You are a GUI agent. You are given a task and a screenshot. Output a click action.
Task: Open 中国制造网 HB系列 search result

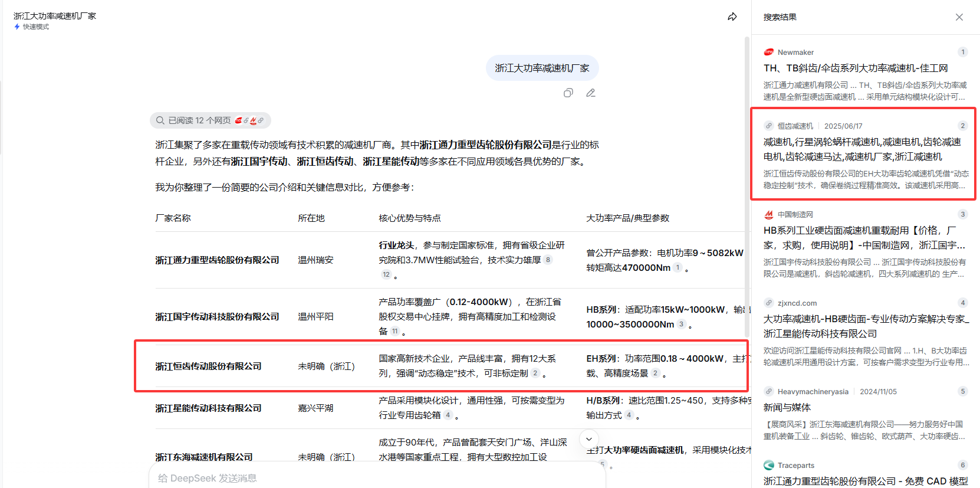[x=864, y=238]
